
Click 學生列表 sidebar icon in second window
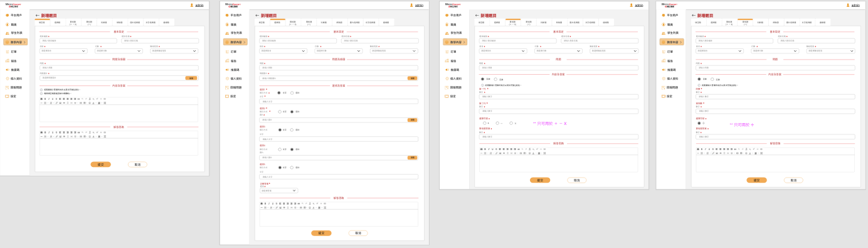coord(227,33)
